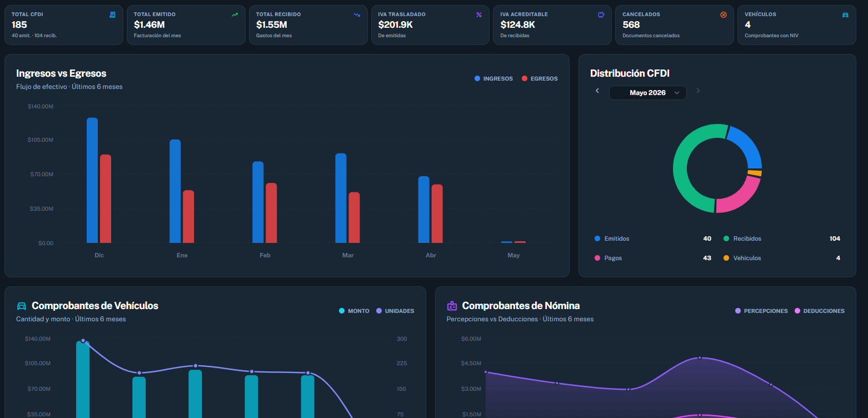
Task: Click the peak point of the Percepciones line
Action: pyautogui.click(x=700, y=358)
